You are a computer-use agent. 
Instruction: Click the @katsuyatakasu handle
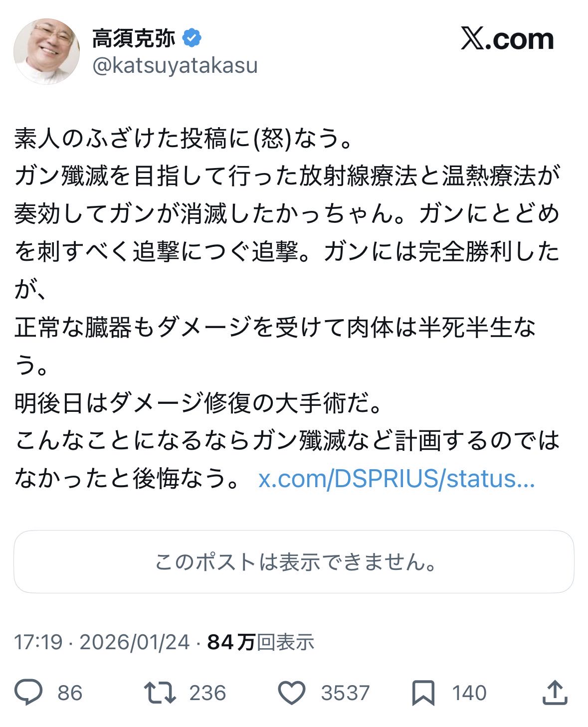tap(175, 65)
